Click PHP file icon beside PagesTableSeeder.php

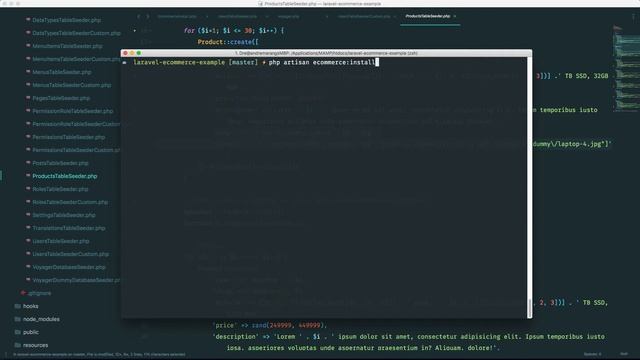point(28,98)
